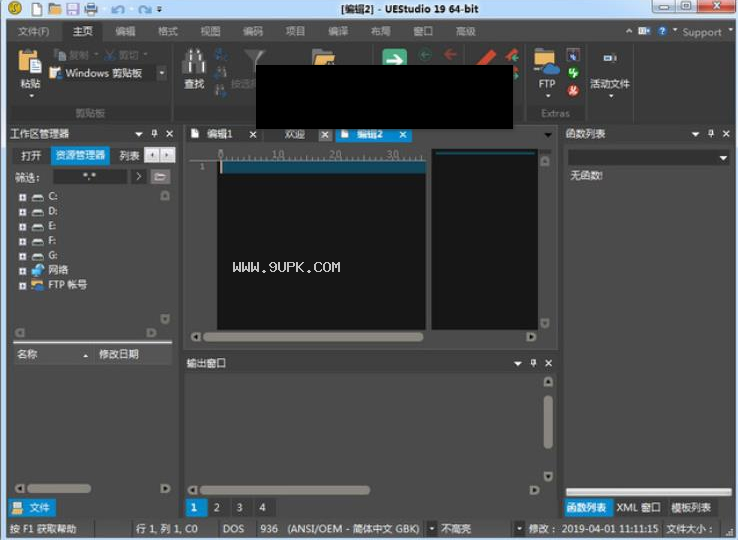Close the Output Window panel (输出窗口)

pos(548,363)
